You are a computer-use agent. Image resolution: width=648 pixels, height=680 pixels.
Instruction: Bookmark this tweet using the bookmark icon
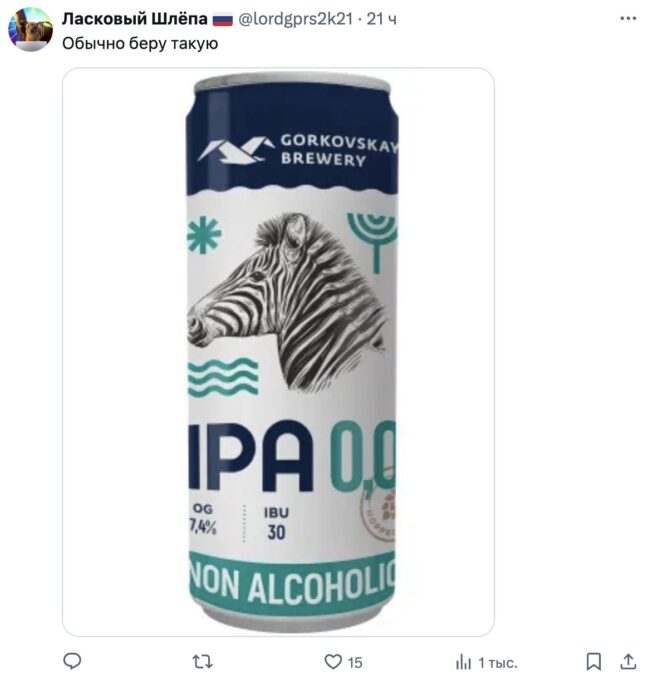(593, 662)
